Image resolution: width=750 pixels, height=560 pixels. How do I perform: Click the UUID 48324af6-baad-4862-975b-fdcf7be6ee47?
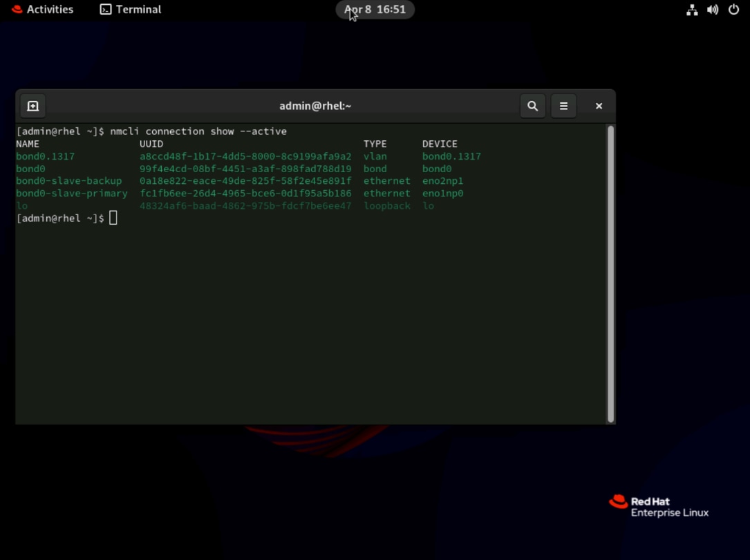point(245,205)
